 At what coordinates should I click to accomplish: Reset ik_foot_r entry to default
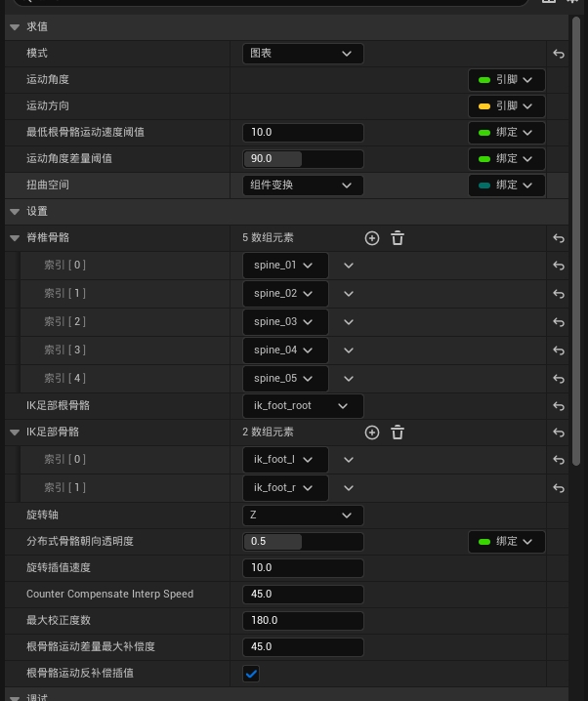559,488
